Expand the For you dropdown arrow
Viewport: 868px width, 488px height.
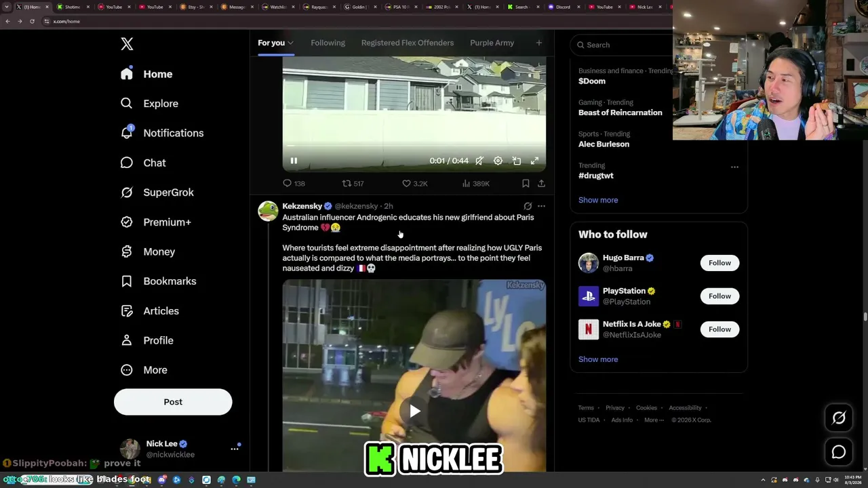[x=290, y=43]
